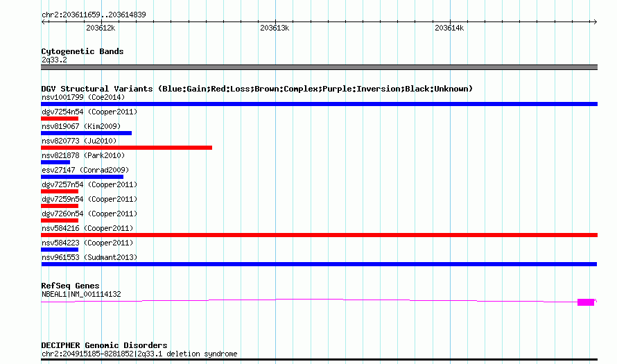The width and height of the screenshot is (617, 364).
Task: Click the right arrow of the ruler
Action: click(595, 21)
